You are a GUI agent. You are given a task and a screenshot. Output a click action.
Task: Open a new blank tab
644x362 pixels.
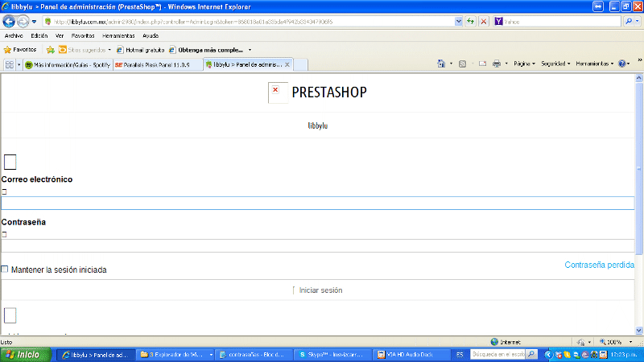(300, 65)
